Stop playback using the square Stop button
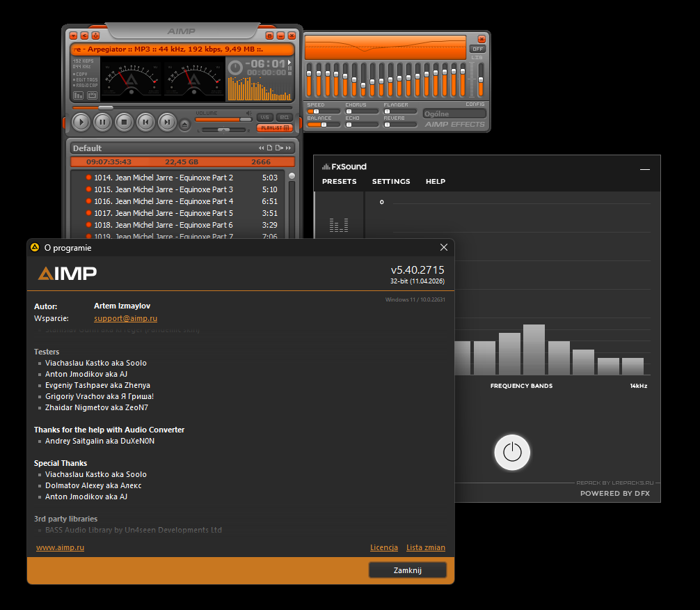700x610 pixels. [124, 122]
